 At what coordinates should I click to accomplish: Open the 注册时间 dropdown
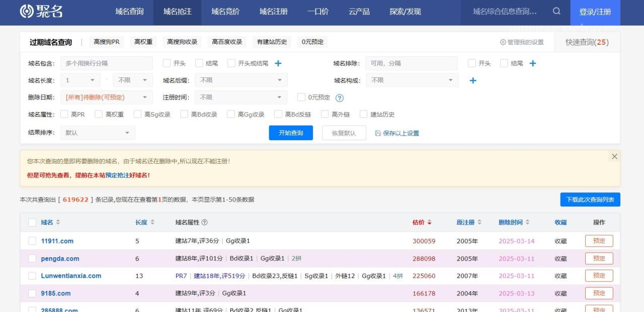pyautogui.click(x=242, y=97)
